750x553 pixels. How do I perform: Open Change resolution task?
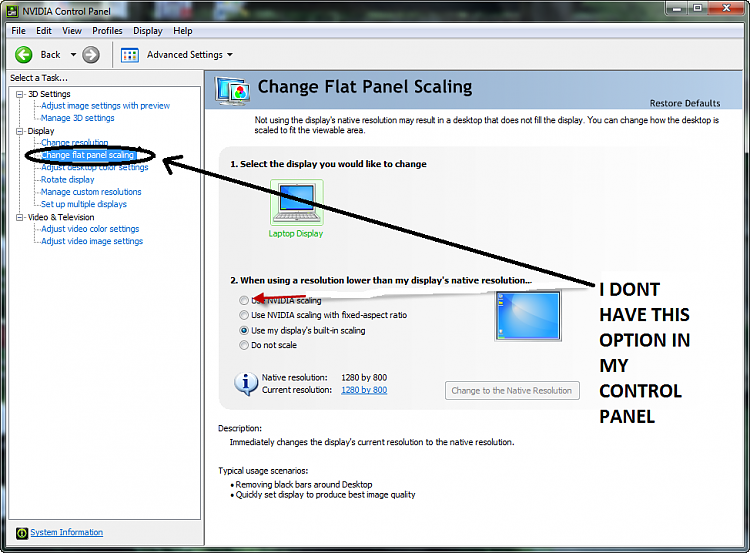(x=75, y=143)
